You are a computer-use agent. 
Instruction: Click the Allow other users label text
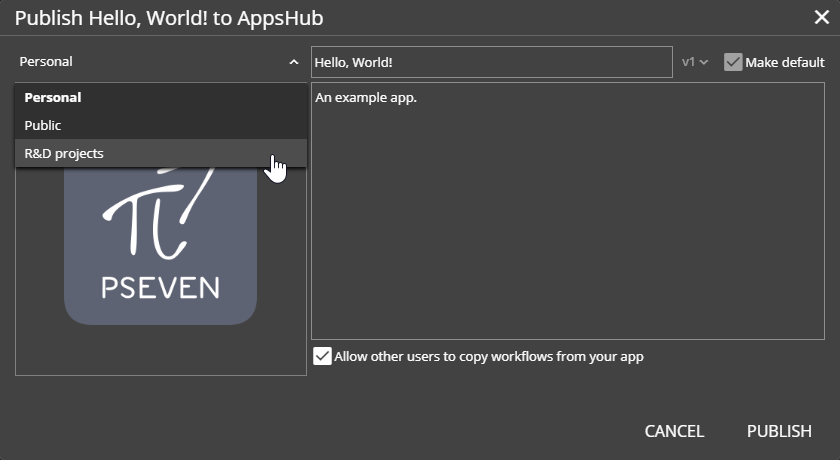488,356
